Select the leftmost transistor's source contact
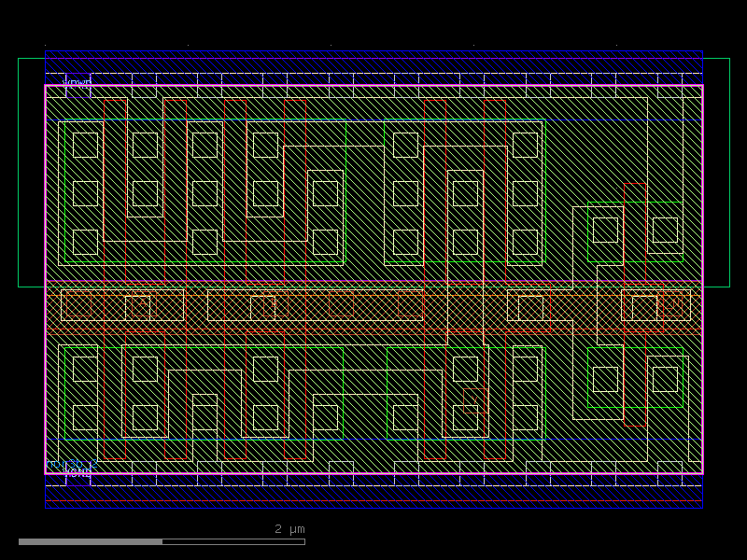747x560 pixels. point(84,193)
